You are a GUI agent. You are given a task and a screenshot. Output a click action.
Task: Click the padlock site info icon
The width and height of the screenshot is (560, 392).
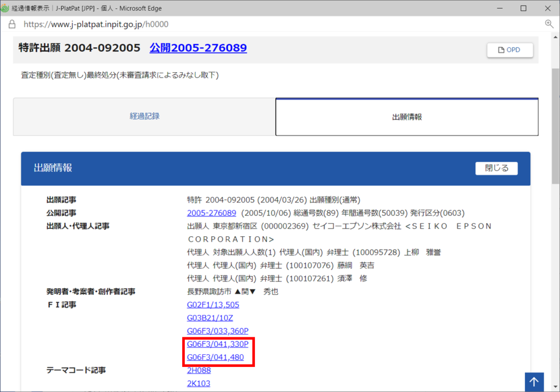coord(12,24)
